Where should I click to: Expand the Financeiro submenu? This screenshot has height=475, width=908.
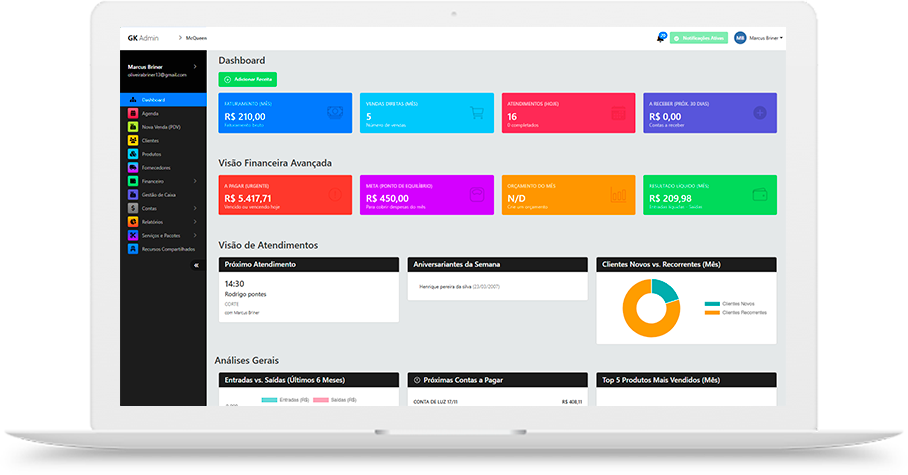(x=160, y=181)
